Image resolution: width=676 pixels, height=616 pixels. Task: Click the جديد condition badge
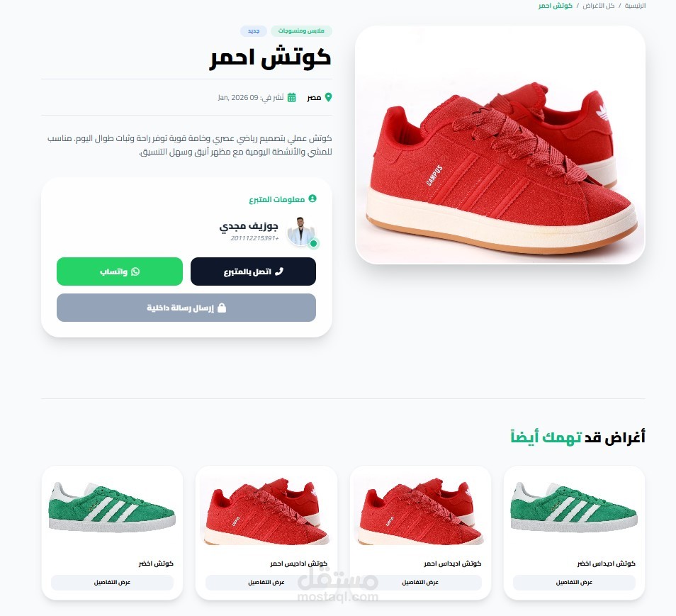[254, 31]
